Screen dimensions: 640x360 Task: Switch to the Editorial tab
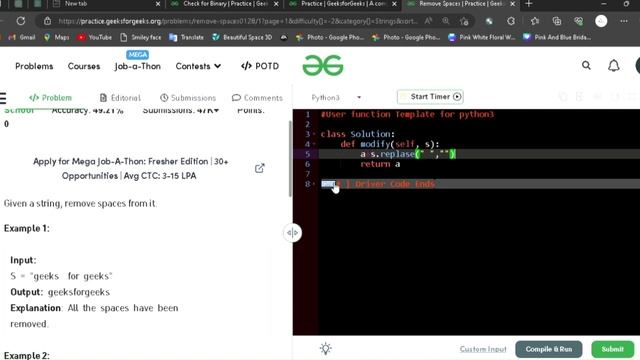(x=120, y=98)
